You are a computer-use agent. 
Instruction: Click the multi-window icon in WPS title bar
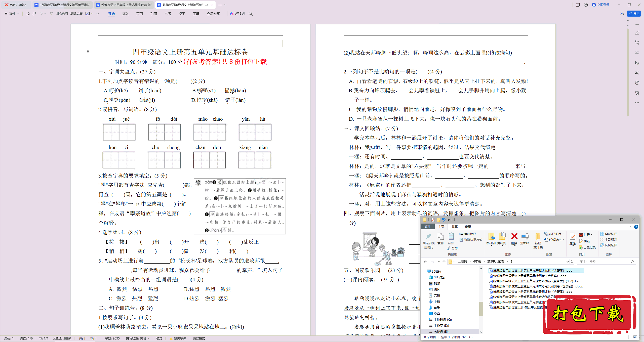click(578, 5)
